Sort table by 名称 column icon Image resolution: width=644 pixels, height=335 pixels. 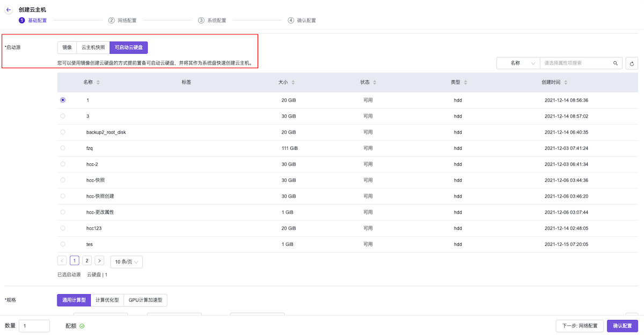pos(98,82)
